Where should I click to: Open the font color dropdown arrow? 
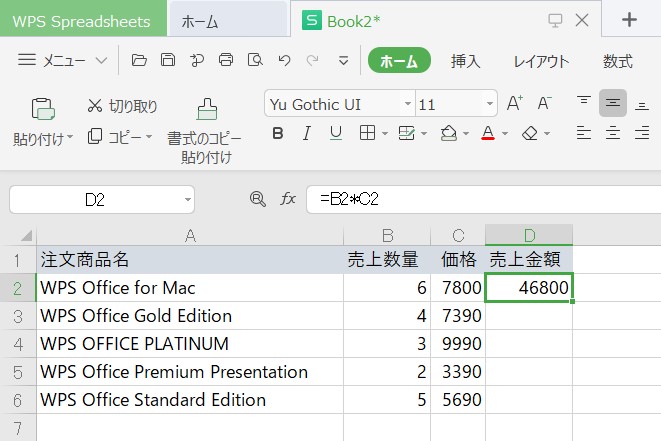coord(505,134)
